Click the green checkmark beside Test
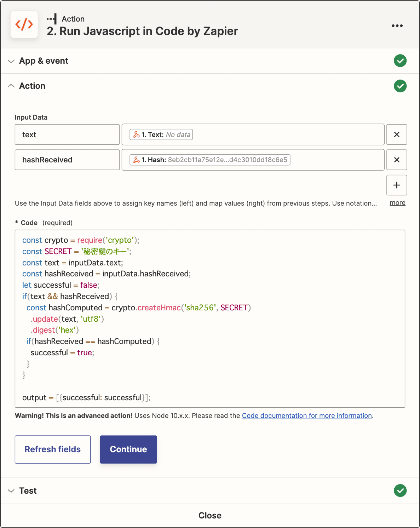420x528 pixels. point(400,490)
